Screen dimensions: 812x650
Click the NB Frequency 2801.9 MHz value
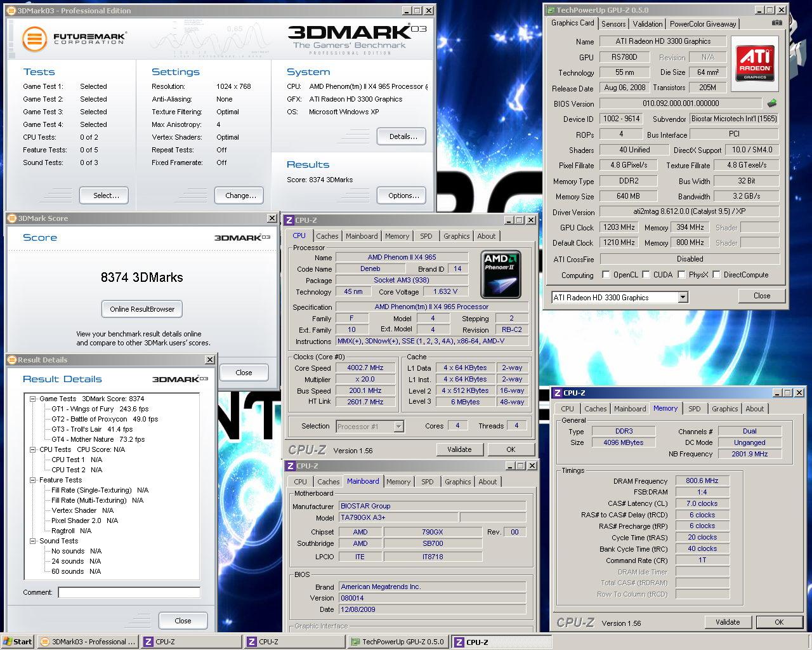point(749,454)
